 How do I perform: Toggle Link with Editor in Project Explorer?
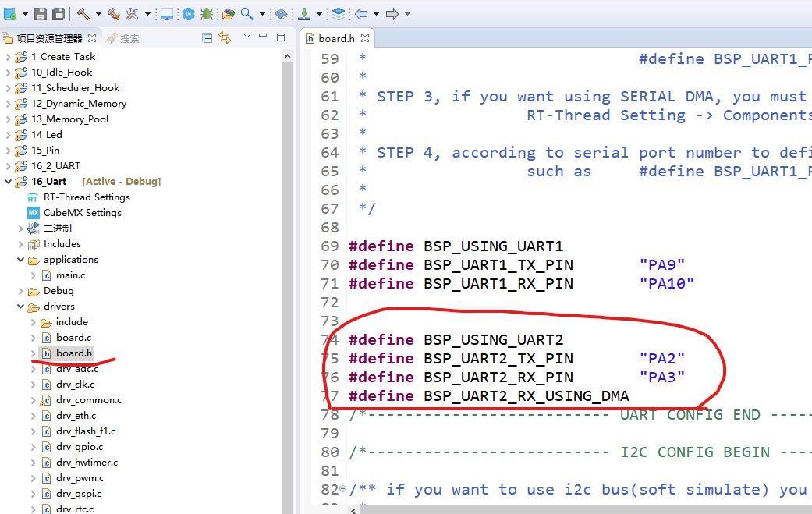tap(225, 37)
